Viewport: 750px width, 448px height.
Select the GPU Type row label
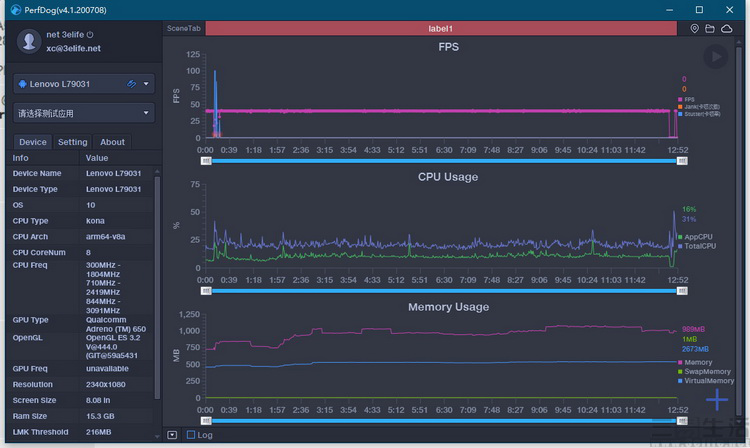30,319
